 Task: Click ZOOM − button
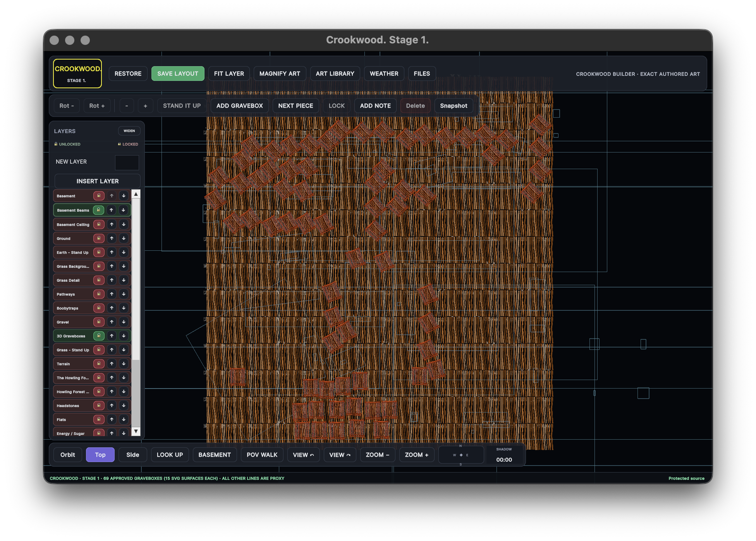(x=378, y=455)
